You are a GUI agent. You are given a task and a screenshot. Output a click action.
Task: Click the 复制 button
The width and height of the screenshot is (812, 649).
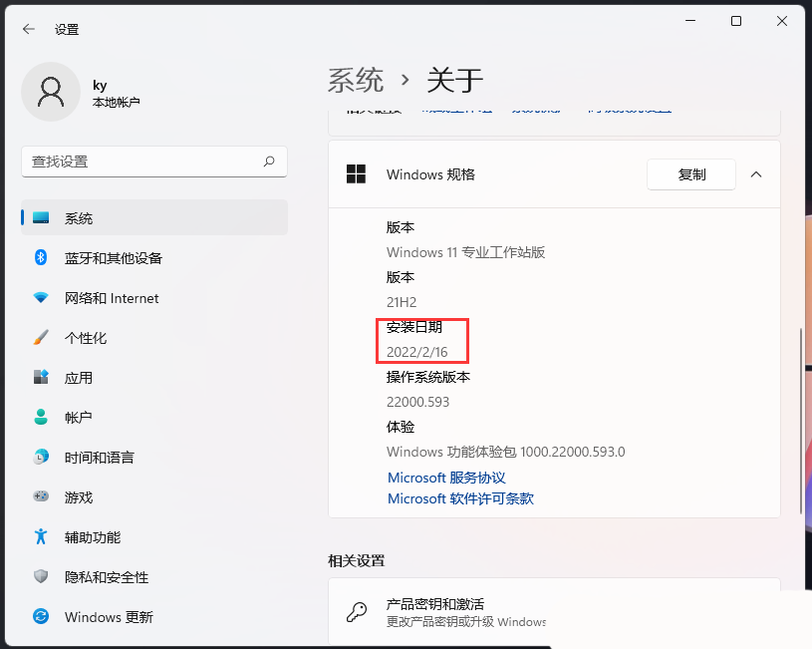[690, 173]
